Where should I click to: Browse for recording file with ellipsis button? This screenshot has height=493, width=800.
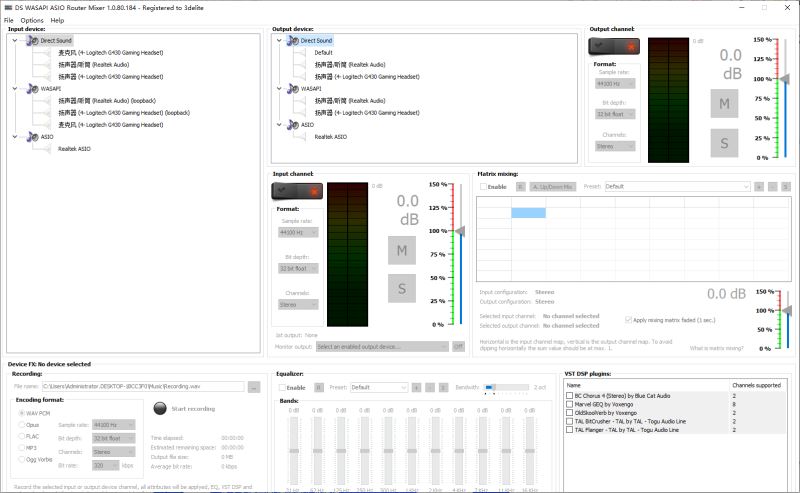click(x=254, y=387)
